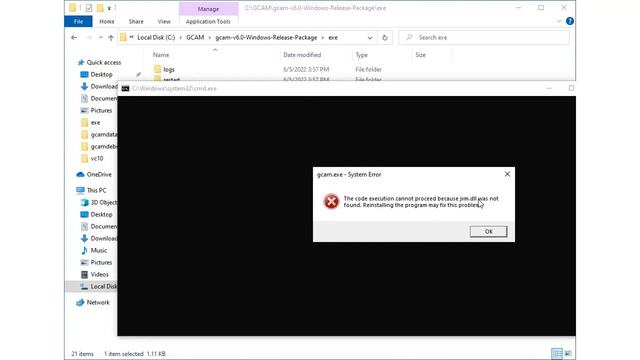Open Explorer help question mark icon
The image size is (640, 360).
coord(570,21)
